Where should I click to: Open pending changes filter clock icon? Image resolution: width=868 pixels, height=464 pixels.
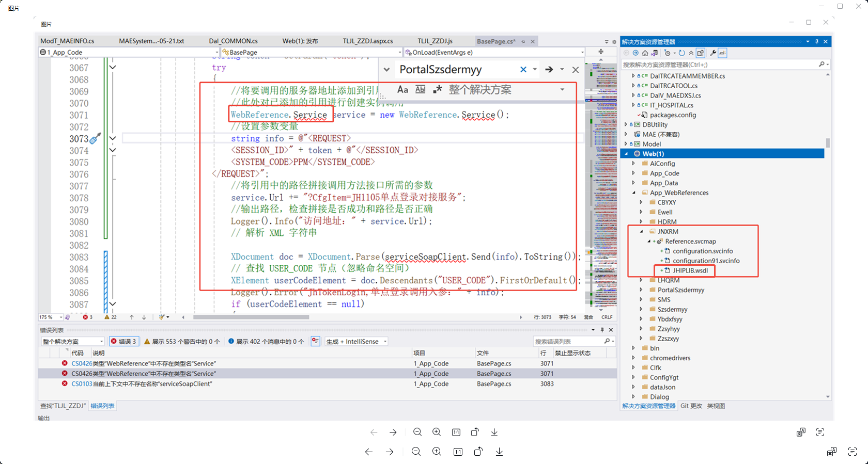[x=667, y=53]
